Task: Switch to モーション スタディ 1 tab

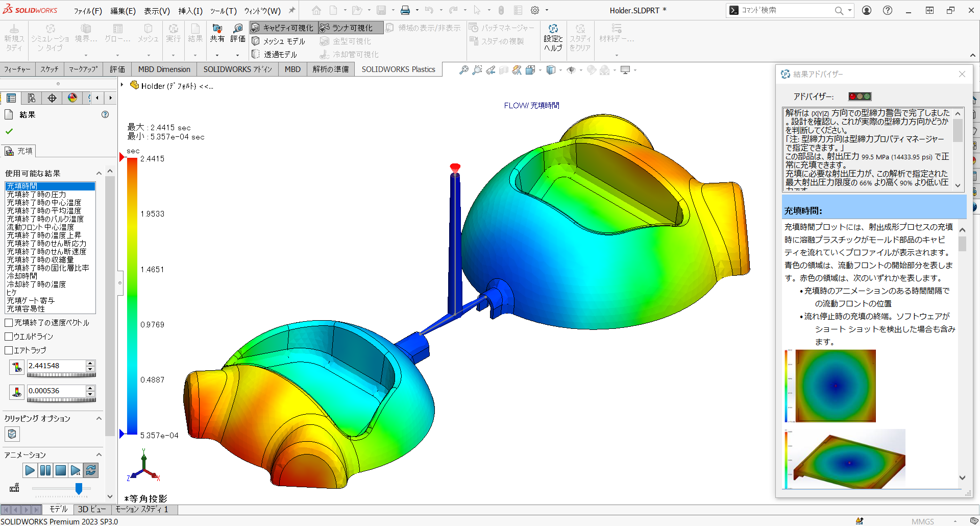Action: click(141, 509)
